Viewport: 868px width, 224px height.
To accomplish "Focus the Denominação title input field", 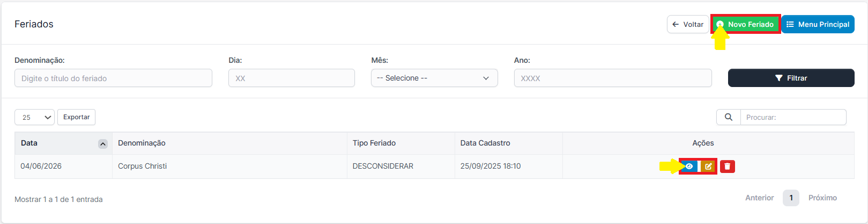I will pyautogui.click(x=113, y=78).
